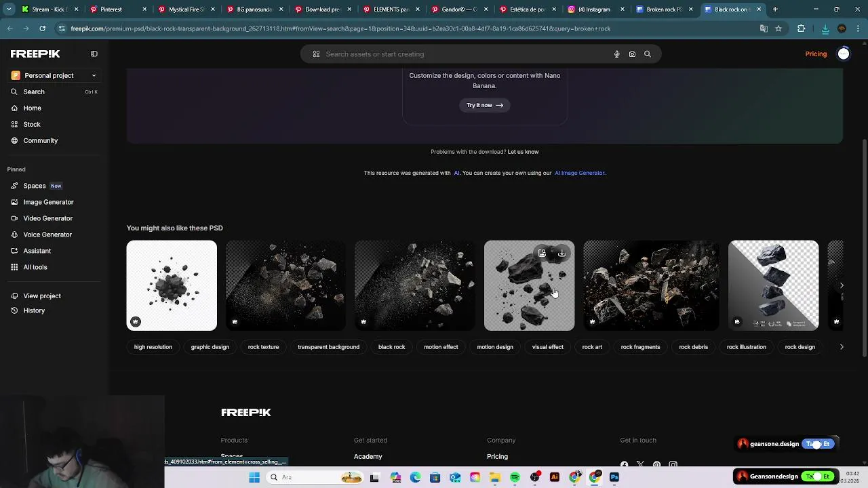The image size is (868, 488).
Task: Click the magnifier icon in search bar
Action: coord(648,54)
